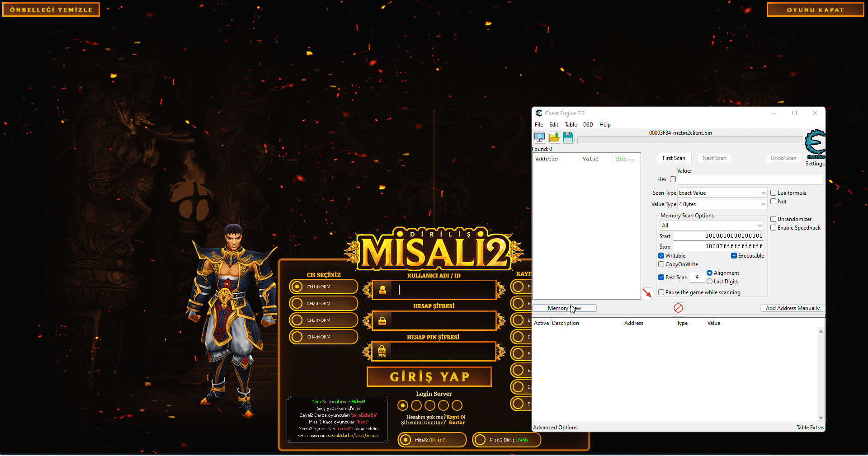Click Add Address Manually button
Screen dimensions: 868x456
(793, 308)
